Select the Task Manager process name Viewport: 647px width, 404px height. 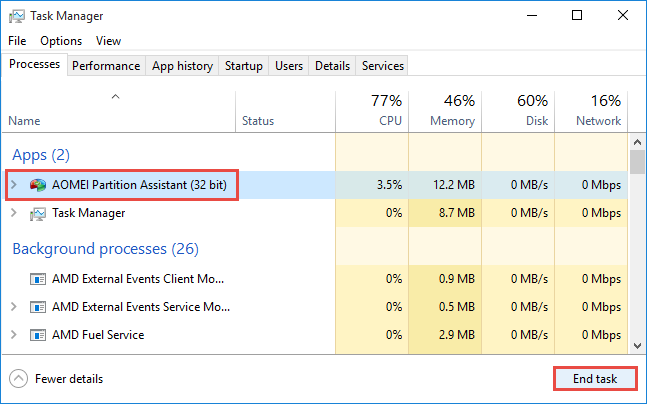pyautogui.click(x=88, y=213)
